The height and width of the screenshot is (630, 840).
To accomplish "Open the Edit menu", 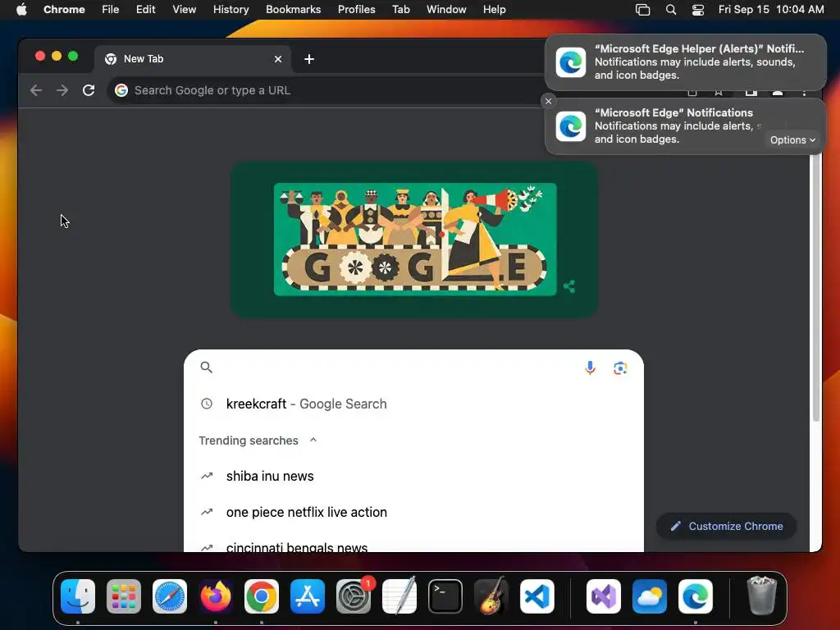I will [x=145, y=10].
